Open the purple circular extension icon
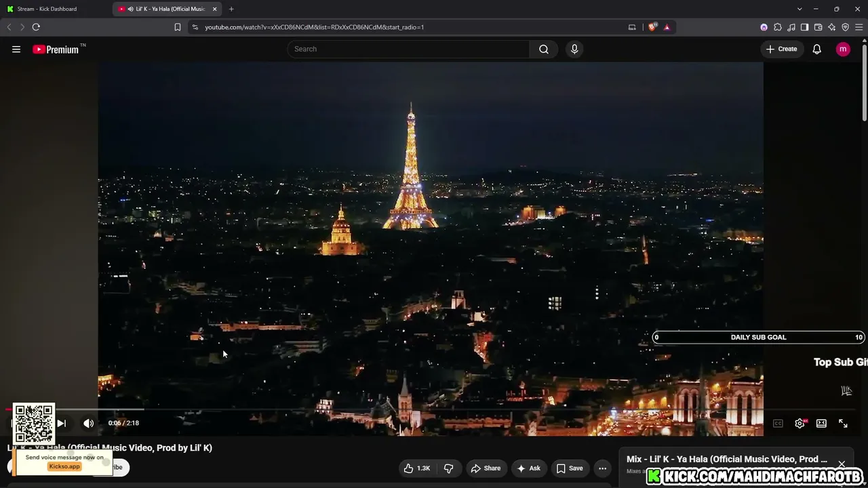This screenshot has width=868, height=488. 764,27
